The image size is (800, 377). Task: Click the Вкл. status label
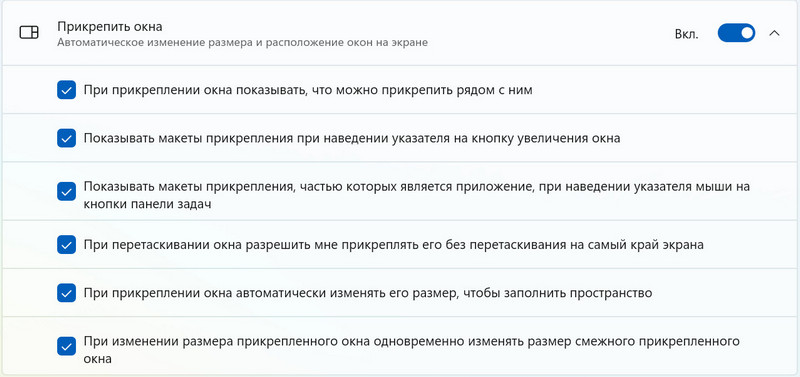coord(687,34)
